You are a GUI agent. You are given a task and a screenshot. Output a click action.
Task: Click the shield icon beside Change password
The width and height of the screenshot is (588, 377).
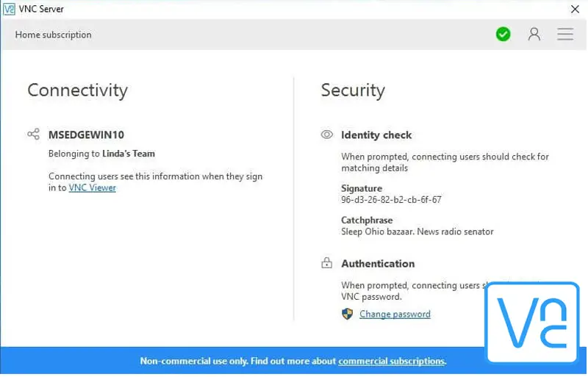coord(348,314)
